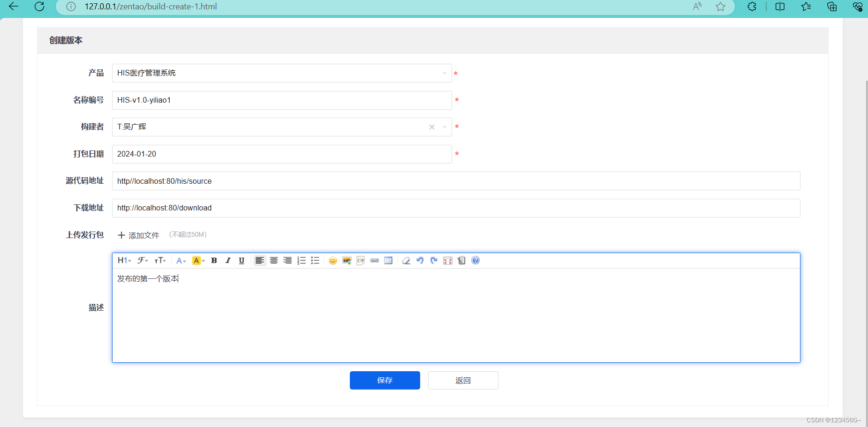Insert a numbered list
The width and height of the screenshot is (868, 427).
[x=302, y=261]
